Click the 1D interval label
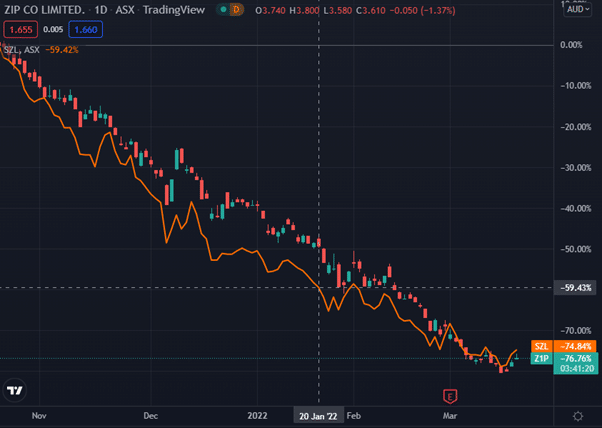 (x=101, y=10)
